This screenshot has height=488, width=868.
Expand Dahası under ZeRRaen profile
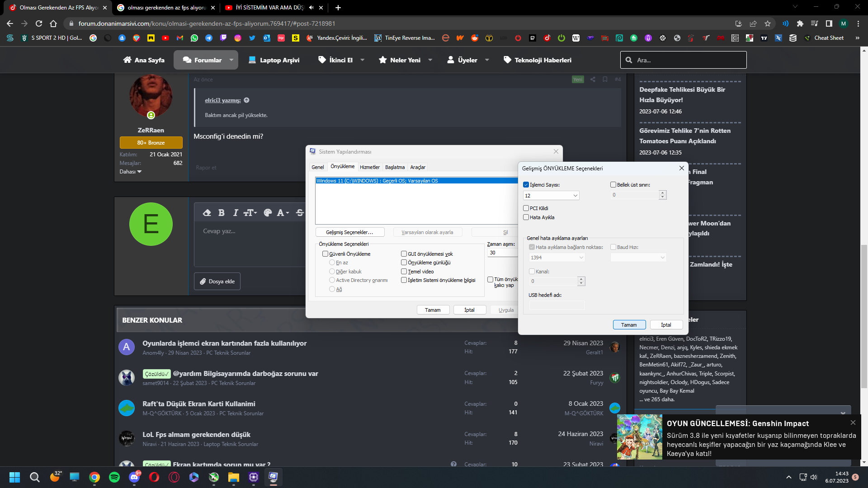click(131, 172)
